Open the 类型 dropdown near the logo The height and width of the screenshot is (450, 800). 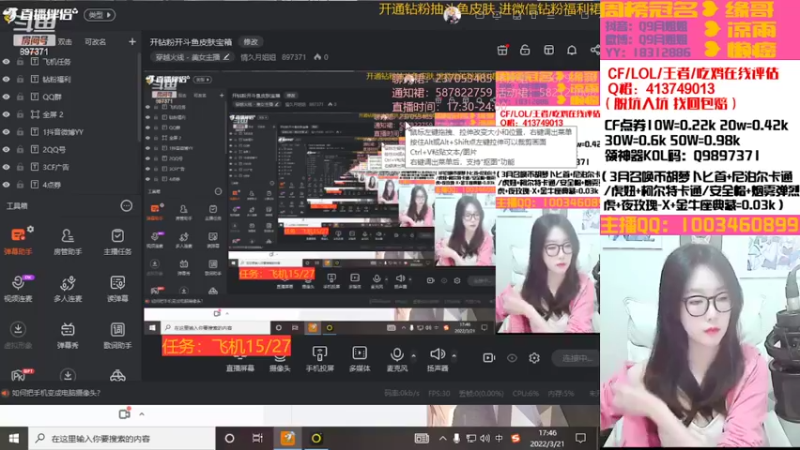(x=99, y=15)
